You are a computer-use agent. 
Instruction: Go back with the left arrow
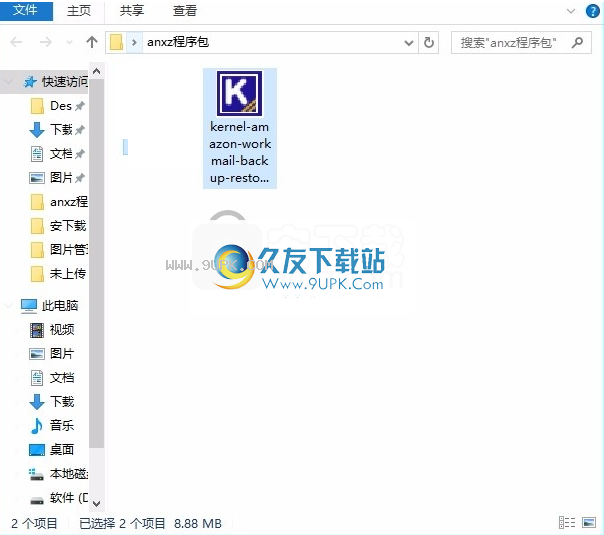(16, 42)
